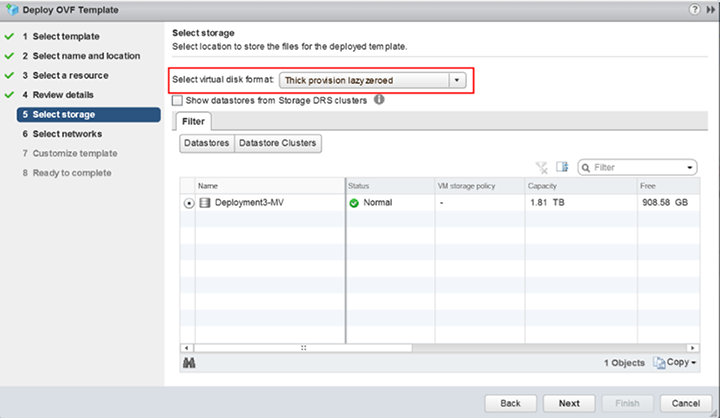
Task: Click the expand dialog double-arrow icon
Action: [x=709, y=9]
